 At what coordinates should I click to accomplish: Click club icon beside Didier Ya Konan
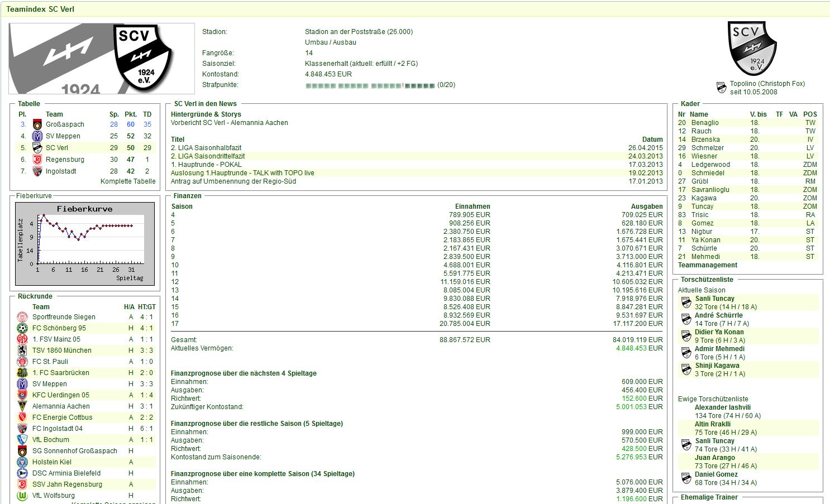(686, 336)
